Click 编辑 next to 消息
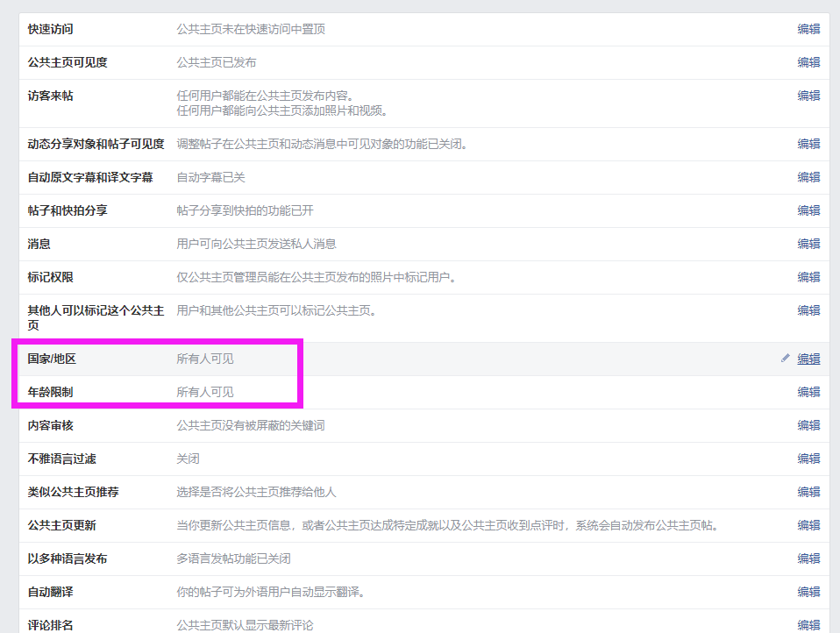This screenshot has width=840, height=633. pyautogui.click(x=808, y=244)
